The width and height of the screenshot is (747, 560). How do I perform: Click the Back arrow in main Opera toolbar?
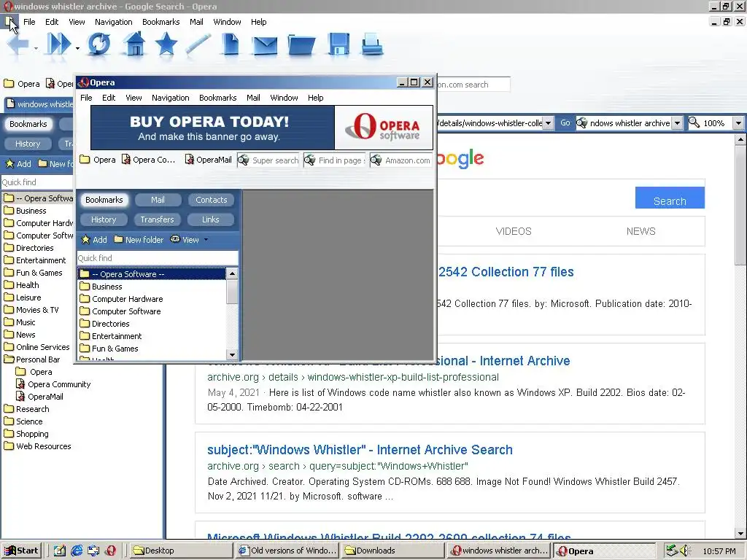point(18,44)
